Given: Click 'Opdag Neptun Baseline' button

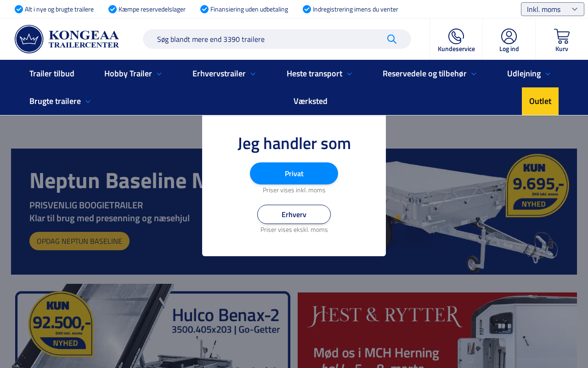Looking at the screenshot, I should (x=79, y=241).
